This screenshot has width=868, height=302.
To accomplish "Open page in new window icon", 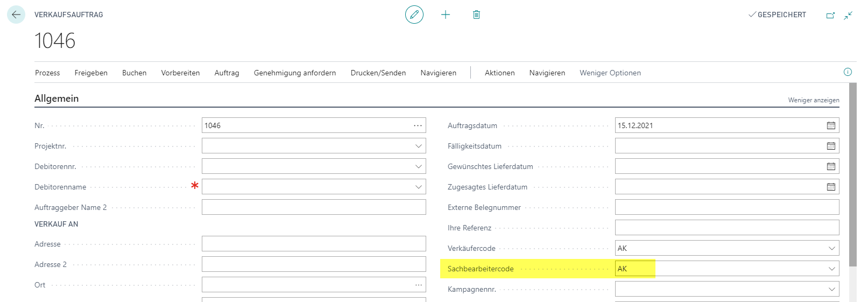I will pyautogui.click(x=830, y=15).
